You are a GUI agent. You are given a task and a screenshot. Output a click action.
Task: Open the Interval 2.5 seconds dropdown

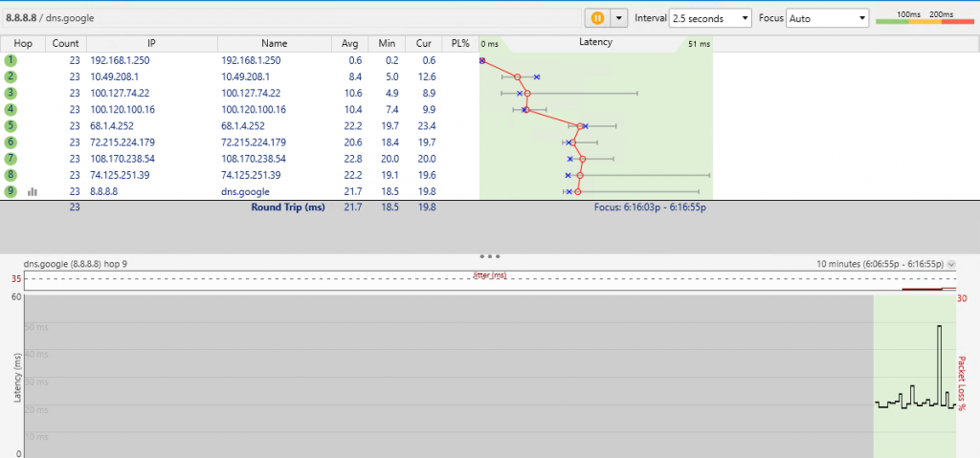[710, 18]
